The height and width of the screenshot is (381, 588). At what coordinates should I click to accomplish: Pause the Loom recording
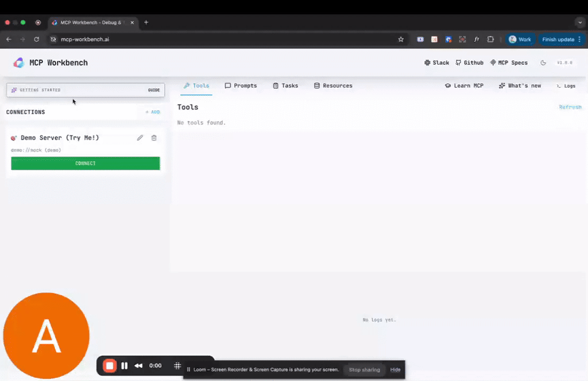[125, 366]
